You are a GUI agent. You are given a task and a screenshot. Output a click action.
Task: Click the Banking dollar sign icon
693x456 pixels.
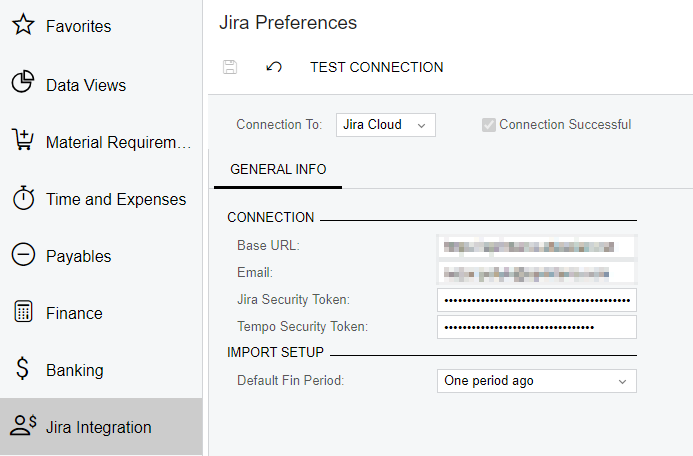(x=22, y=369)
